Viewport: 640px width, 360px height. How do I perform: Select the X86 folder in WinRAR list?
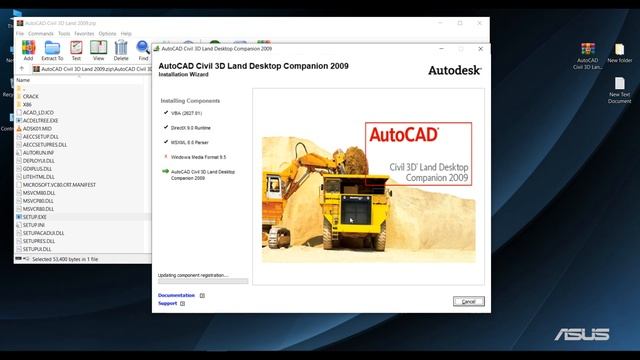tap(27, 104)
